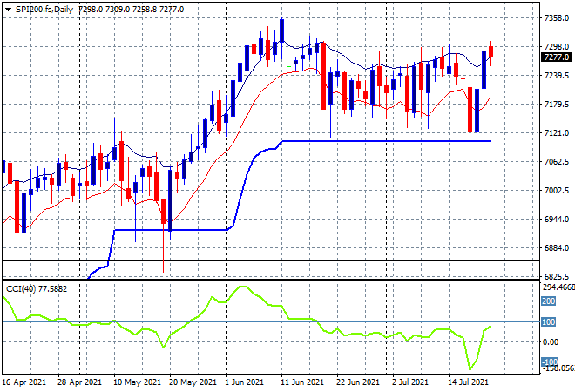
Task: Click the 22 Jun 2021 date label
Action: pyautogui.click(x=358, y=382)
